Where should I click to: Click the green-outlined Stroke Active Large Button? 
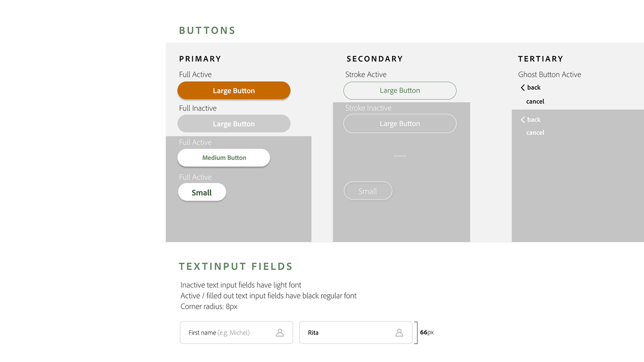tap(400, 90)
